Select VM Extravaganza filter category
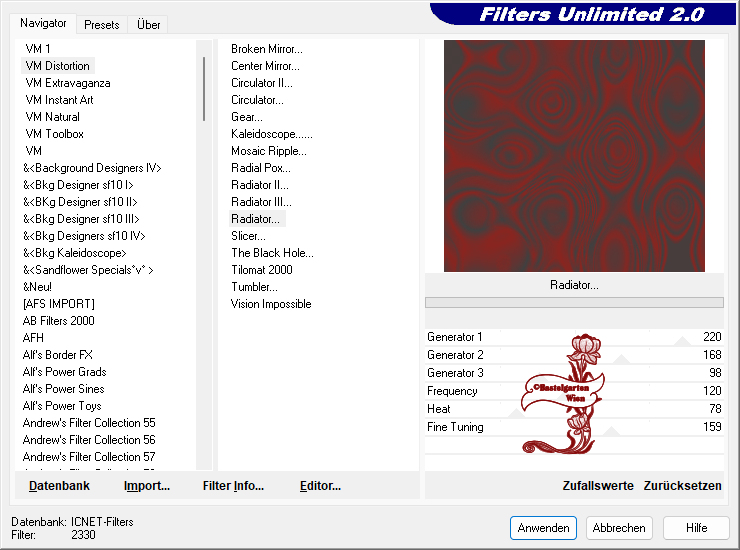740x550 pixels. [67, 83]
